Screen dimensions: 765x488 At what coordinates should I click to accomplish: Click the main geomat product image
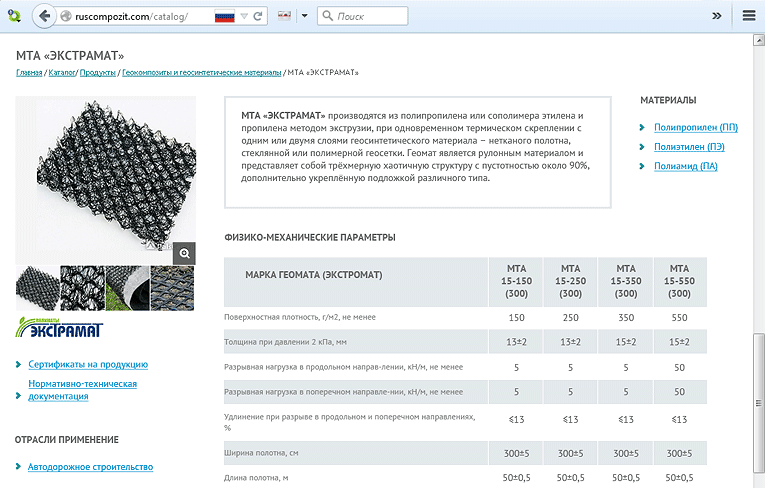[106, 180]
